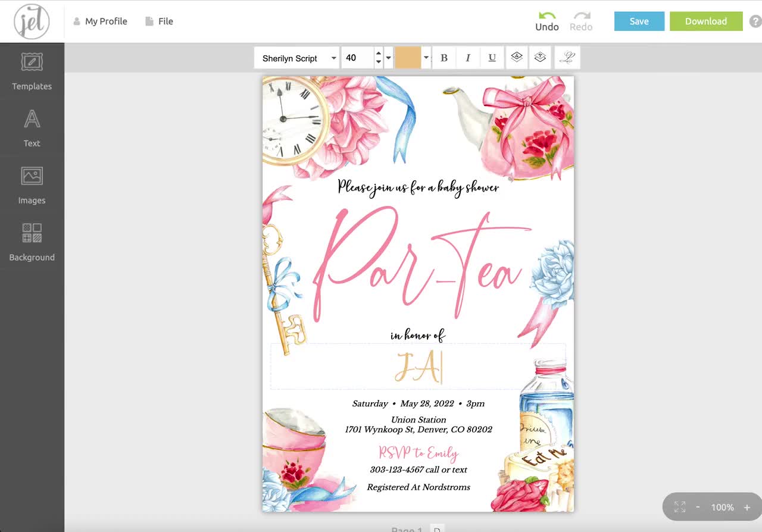Screen dimensions: 762x532
Task: Open the Images panel
Action: (32, 184)
